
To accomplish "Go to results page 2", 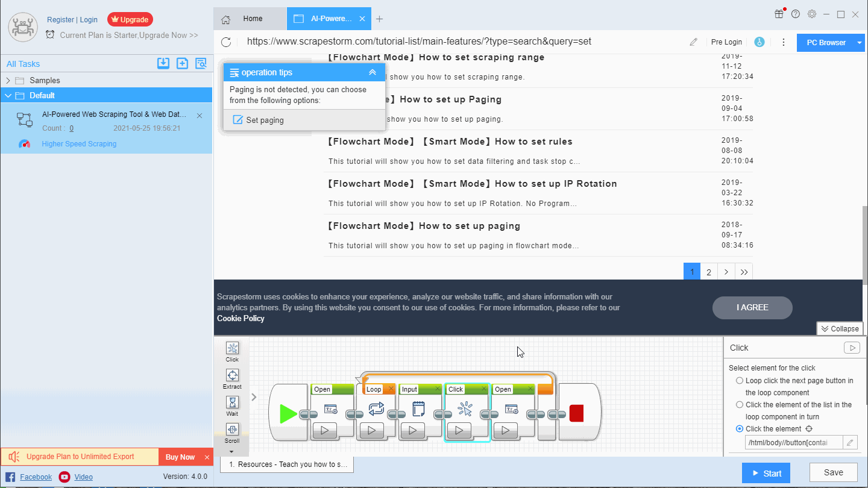I will [x=709, y=272].
